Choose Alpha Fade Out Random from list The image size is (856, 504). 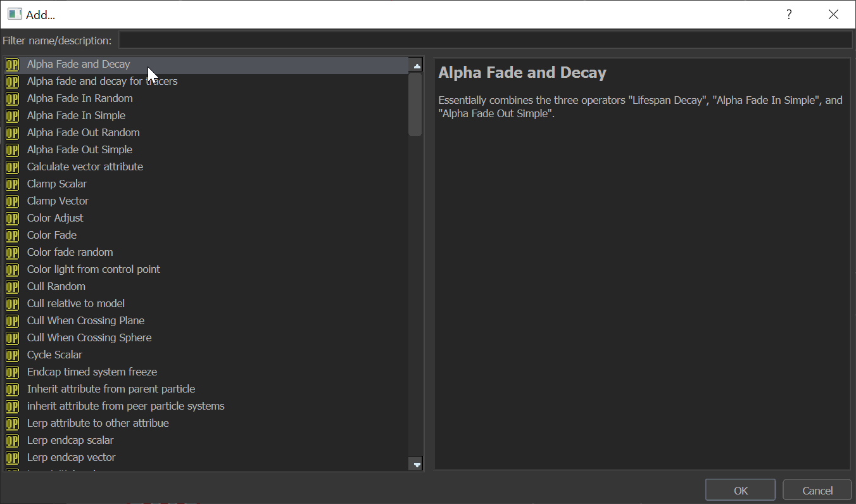(x=206, y=133)
